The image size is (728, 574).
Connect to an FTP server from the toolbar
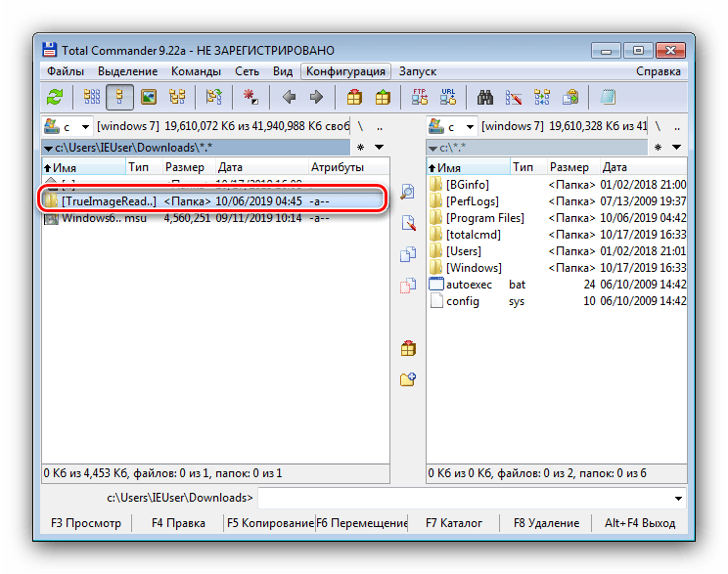420,97
